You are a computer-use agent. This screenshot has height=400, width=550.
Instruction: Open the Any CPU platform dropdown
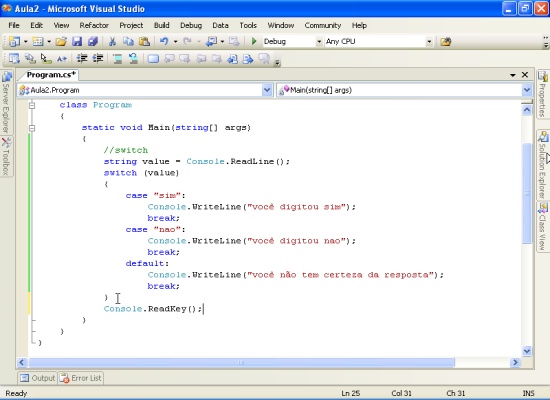(429, 42)
